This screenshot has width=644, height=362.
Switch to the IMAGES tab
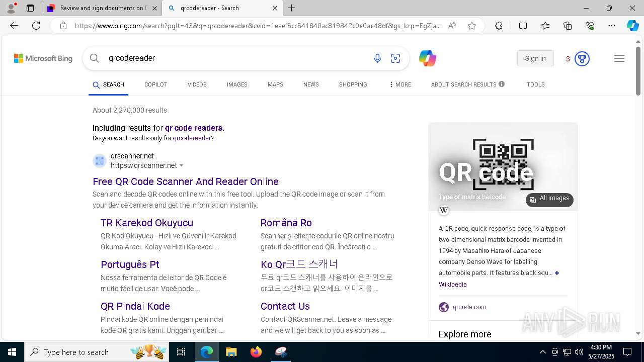(237, 84)
